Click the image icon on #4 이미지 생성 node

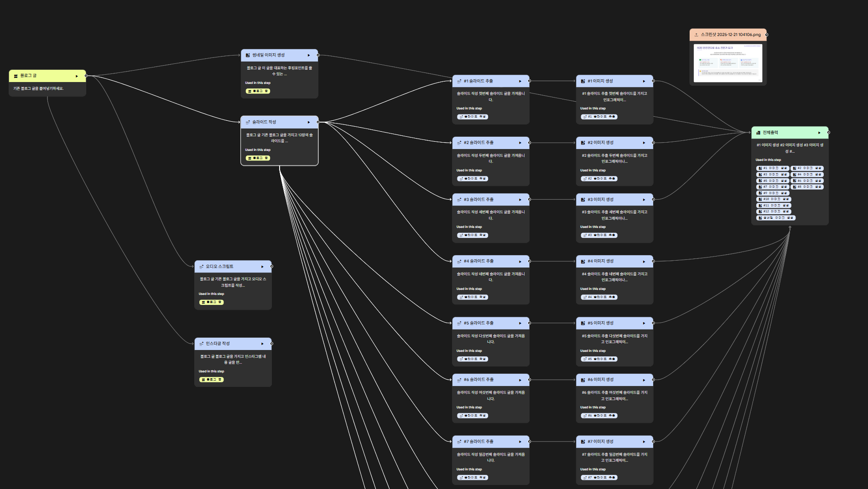pos(583,262)
